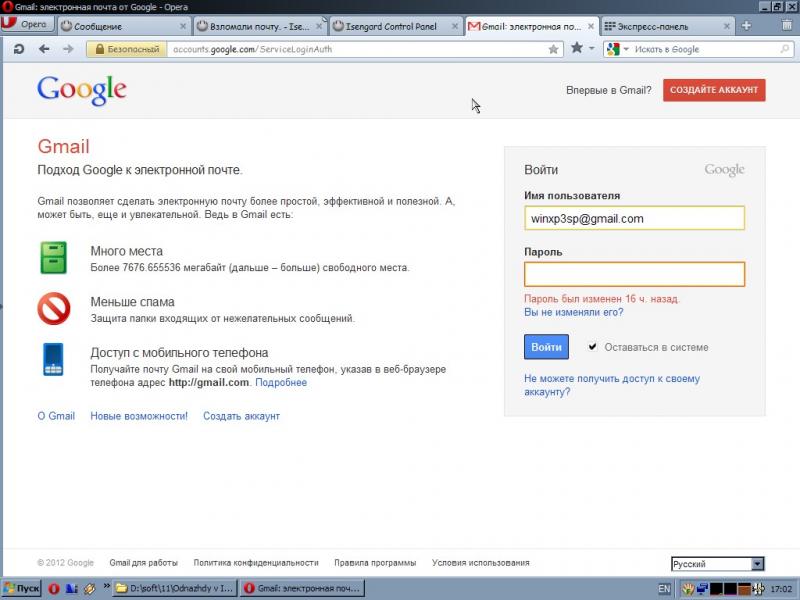Open the Правила программы footer link
The image size is (800, 600).
375,563
